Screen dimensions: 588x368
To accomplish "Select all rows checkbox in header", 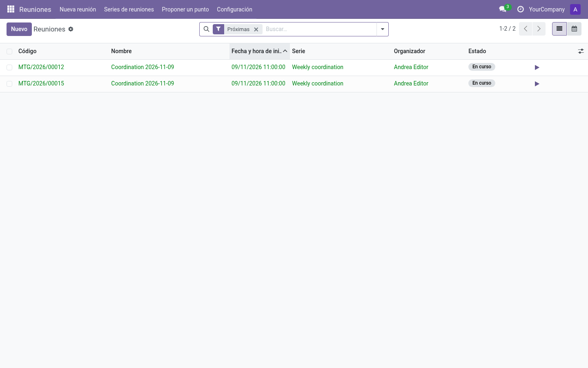I will point(9,52).
